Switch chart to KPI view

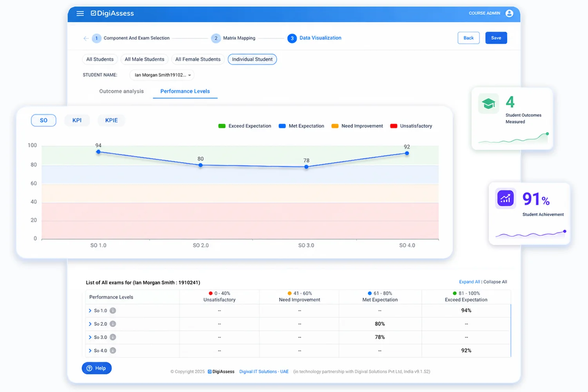(77, 120)
